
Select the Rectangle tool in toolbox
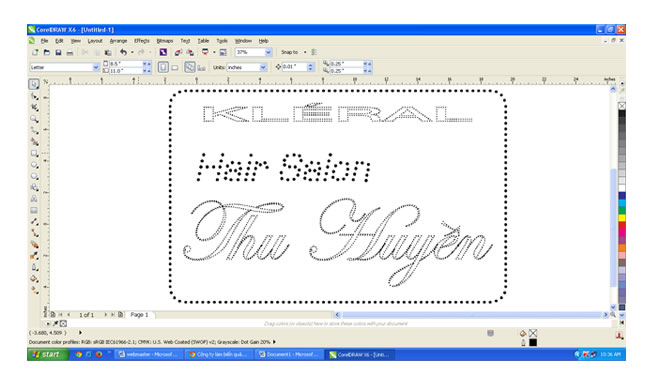(34, 153)
